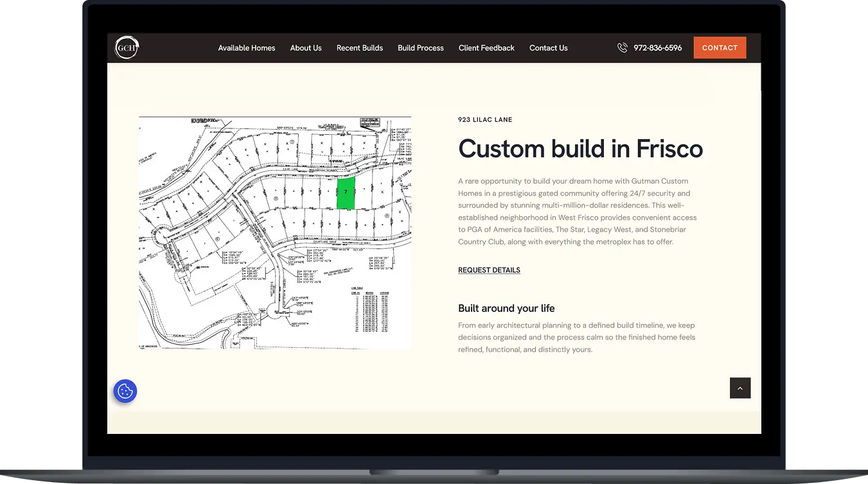Open the Available Homes menu item
Screen dimensions: 868x484
tap(246, 48)
